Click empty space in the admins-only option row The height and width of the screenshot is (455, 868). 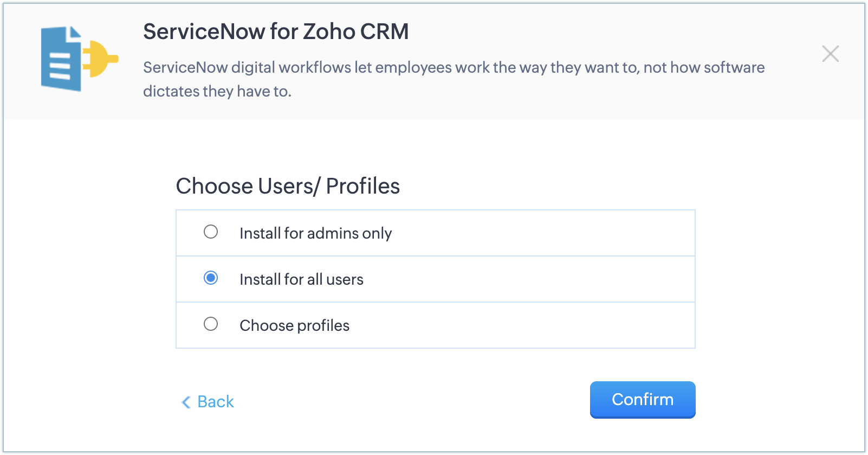[x=542, y=233]
